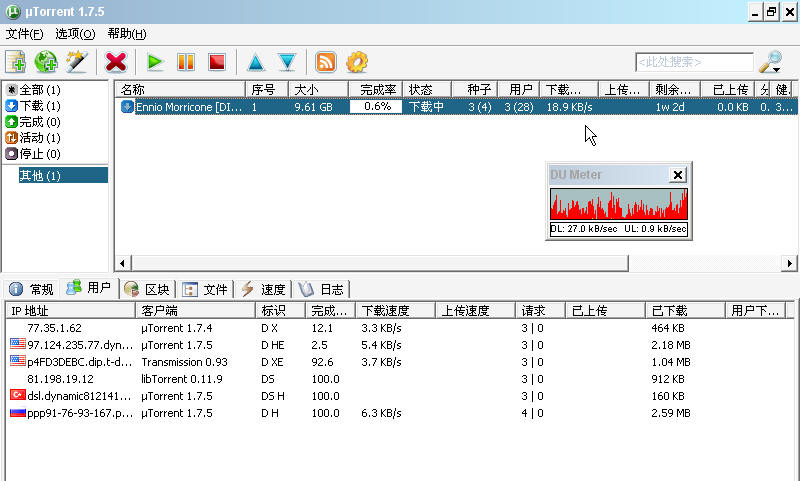Click the Turkish flag icon in the peers list
The image size is (800, 481).
click(18, 395)
